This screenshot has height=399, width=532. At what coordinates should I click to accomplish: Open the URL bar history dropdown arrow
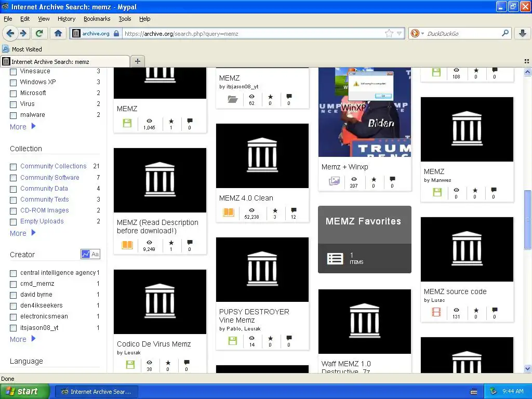coord(400,33)
